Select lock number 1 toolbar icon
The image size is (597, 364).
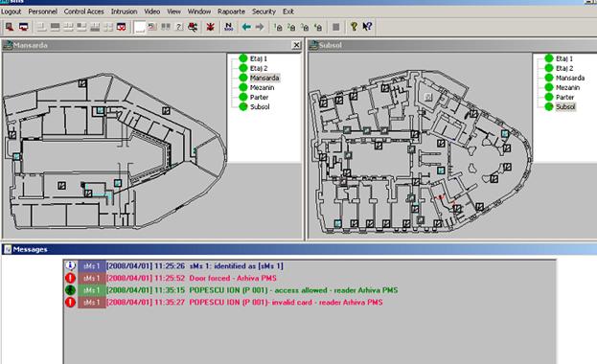pos(278,27)
